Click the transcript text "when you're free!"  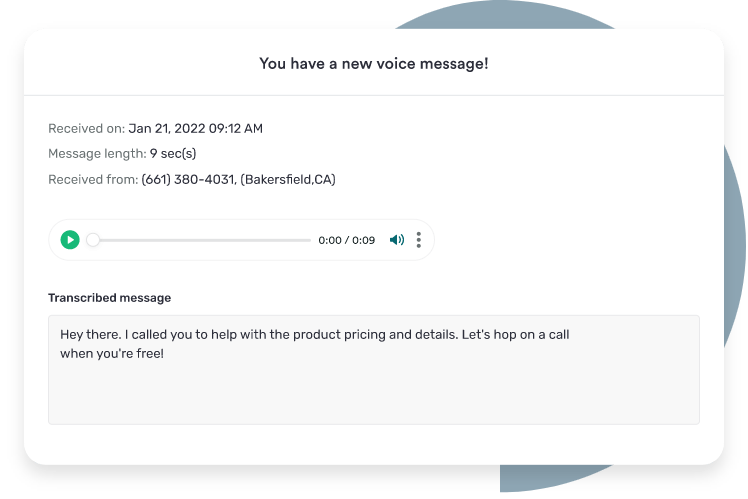[x=112, y=353]
